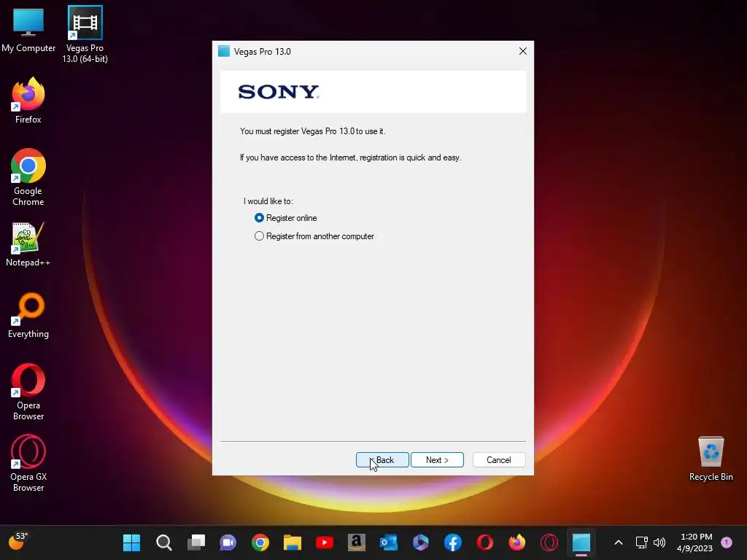Click the 'You must register Vegas Pro 13.0' text
The height and width of the screenshot is (560, 747).
click(x=312, y=131)
